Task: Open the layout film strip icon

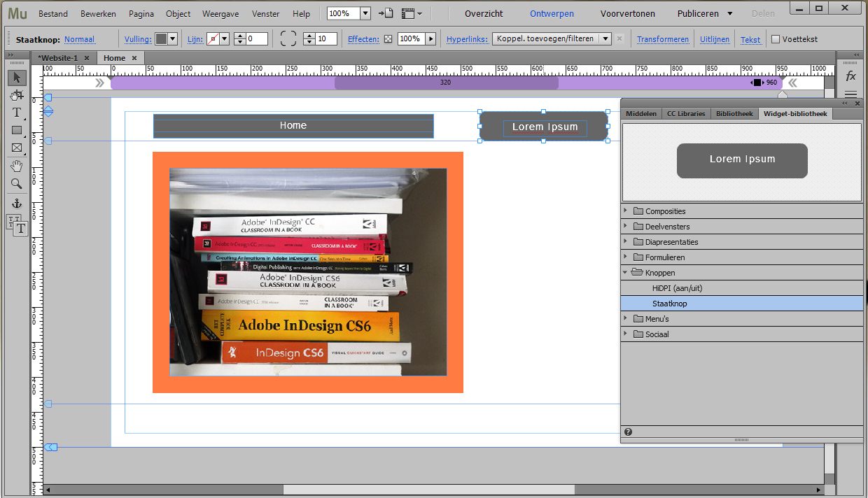Action: [x=412, y=13]
